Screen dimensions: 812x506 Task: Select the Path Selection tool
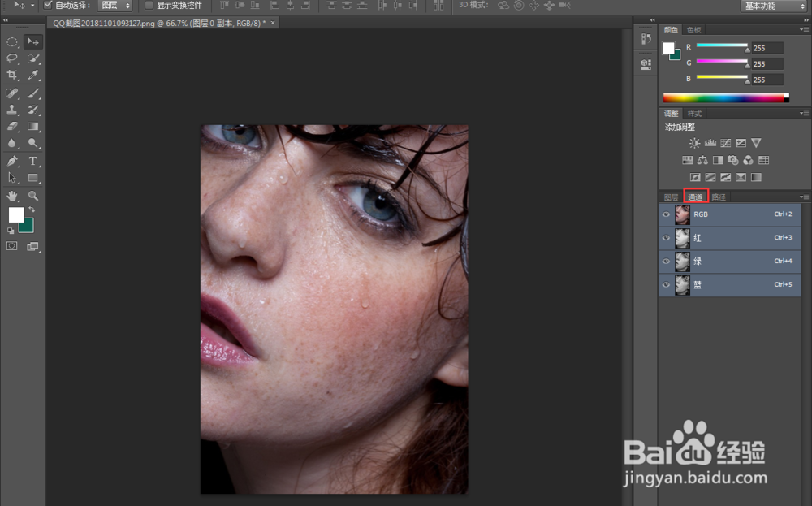[12, 178]
